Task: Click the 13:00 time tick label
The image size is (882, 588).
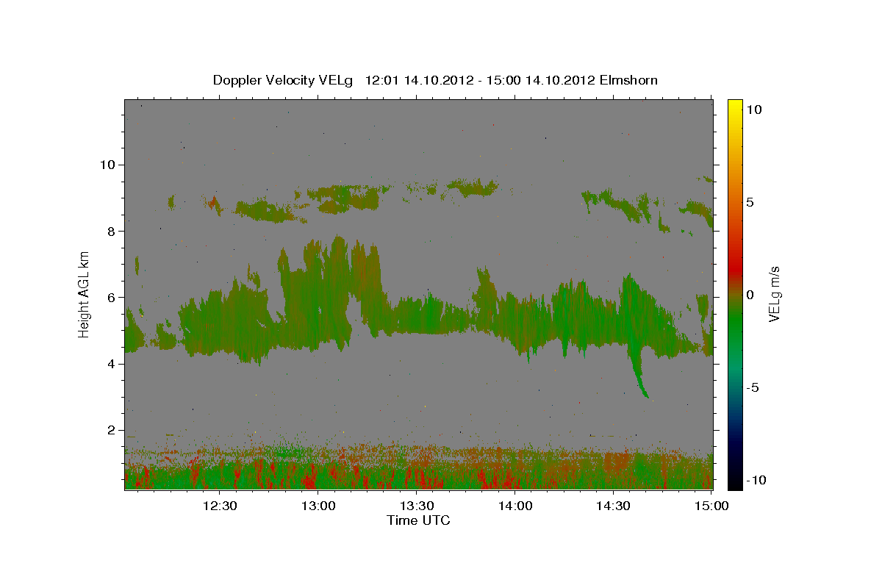Action: click(x=318, y=506)
